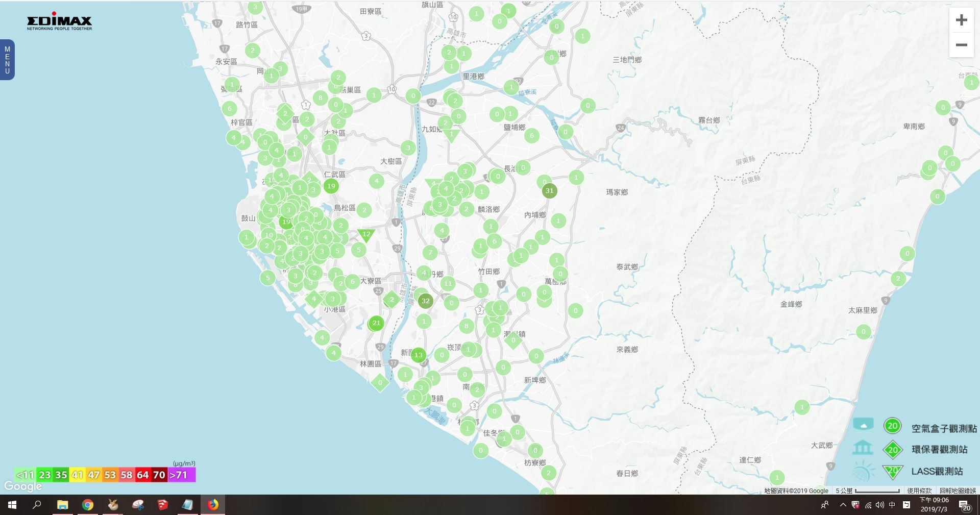
Task: Open the vertical MENU side tab
Action: pyautogui.click(x=7, y=60)
